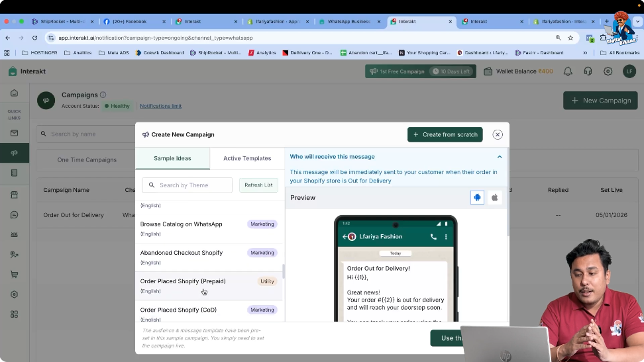
Task: Bookmark this page with star icon
Action: (x=570, y=38)
